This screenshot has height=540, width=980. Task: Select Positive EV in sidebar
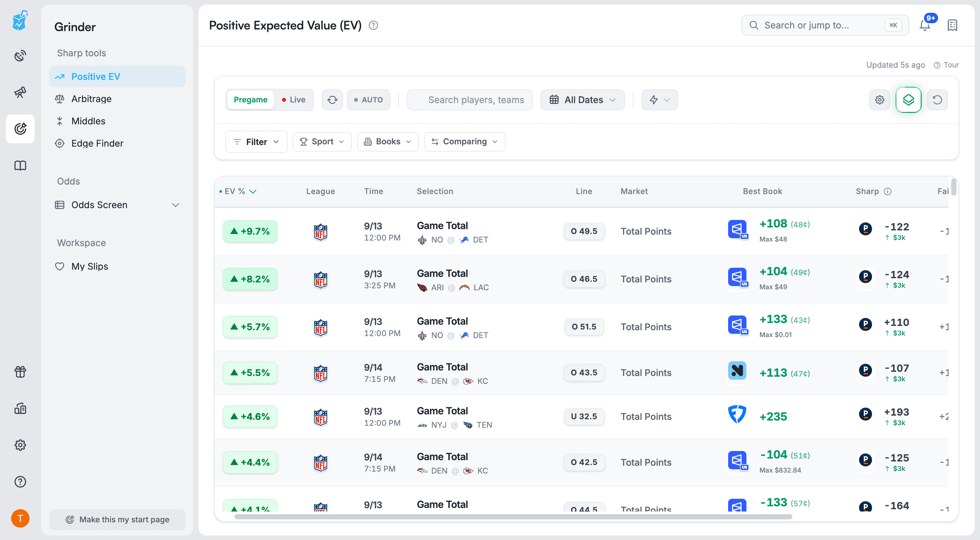tap(117, 77)
